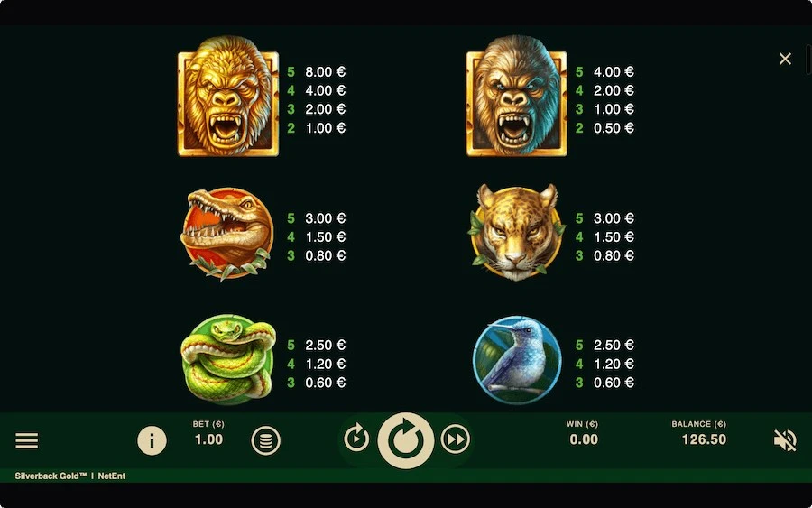This screenshot has width=812, height=508.
Task: Click the Silverback Gold NetEnt title label
Action: [x=69, y=476]
